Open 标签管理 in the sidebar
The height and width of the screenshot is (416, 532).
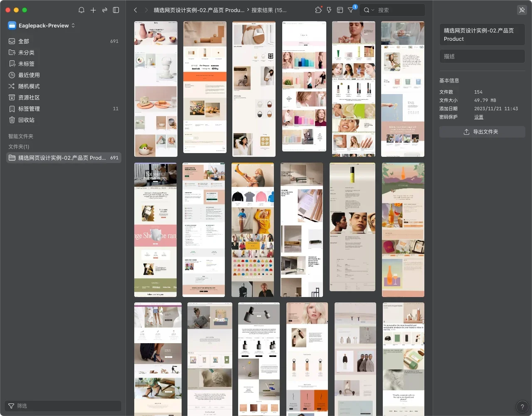pos(29,109)
